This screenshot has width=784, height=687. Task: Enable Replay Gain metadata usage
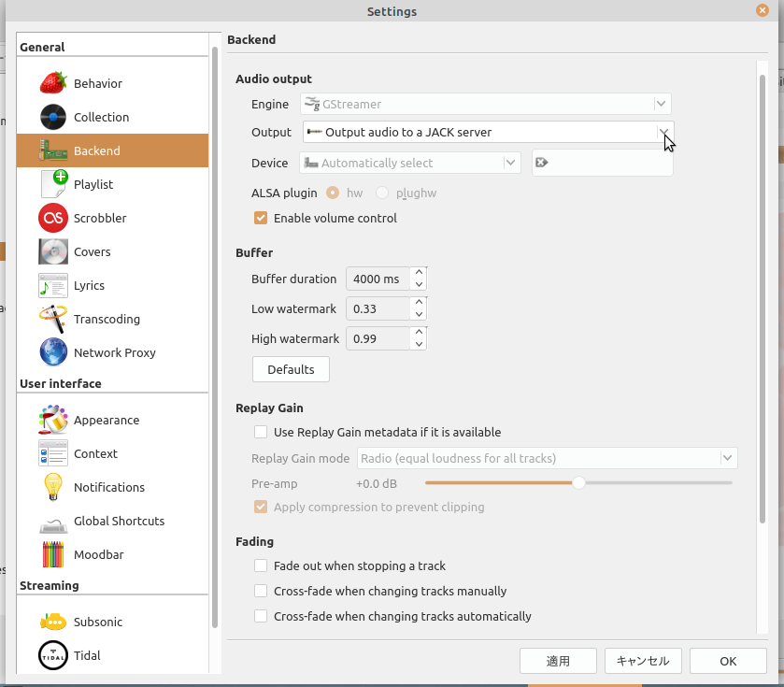click(x=260, y=432)
